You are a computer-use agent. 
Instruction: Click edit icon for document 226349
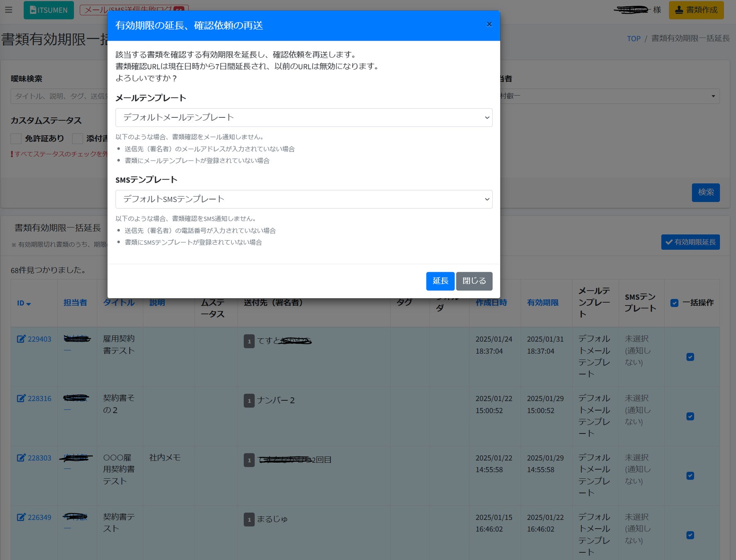click(x=21, y=517)
